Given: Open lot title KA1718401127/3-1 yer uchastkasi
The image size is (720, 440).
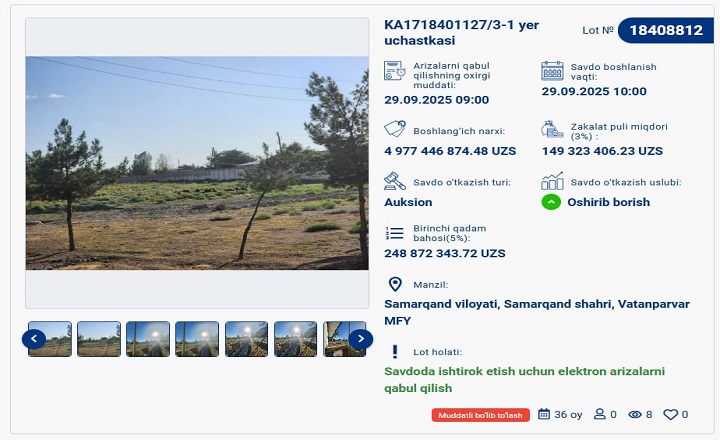Looking at the screenshot, I should pyautogui.click(x=461, y=32).
